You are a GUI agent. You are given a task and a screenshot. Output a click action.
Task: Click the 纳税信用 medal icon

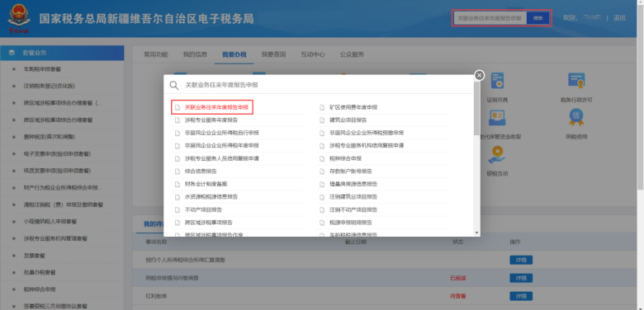tap(576, 118)
